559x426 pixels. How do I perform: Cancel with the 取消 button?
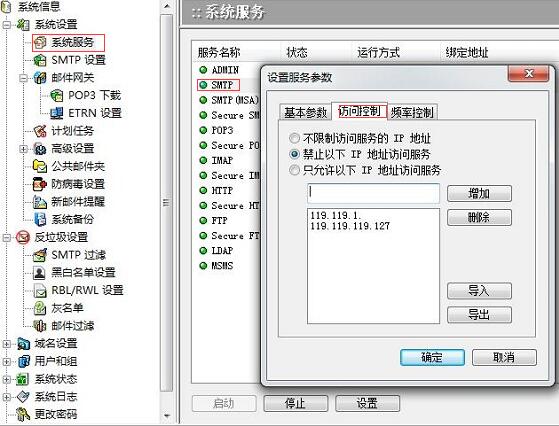[x=504, y=357]
